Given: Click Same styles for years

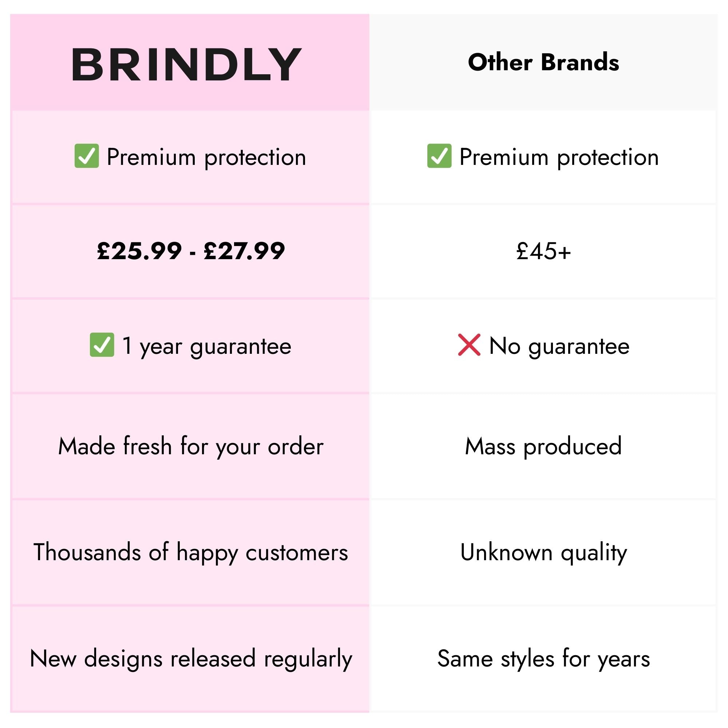Looking at the screenshot, I should [543, 659].
